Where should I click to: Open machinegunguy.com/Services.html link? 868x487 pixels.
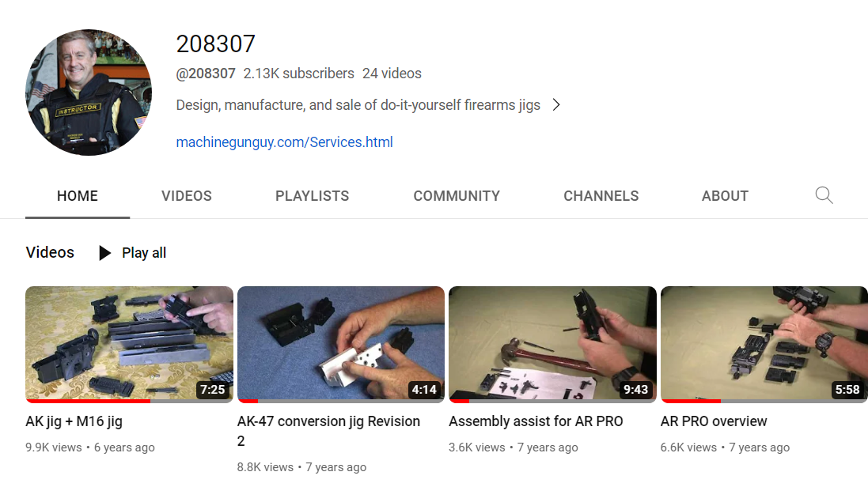click(x=285, y=142)
